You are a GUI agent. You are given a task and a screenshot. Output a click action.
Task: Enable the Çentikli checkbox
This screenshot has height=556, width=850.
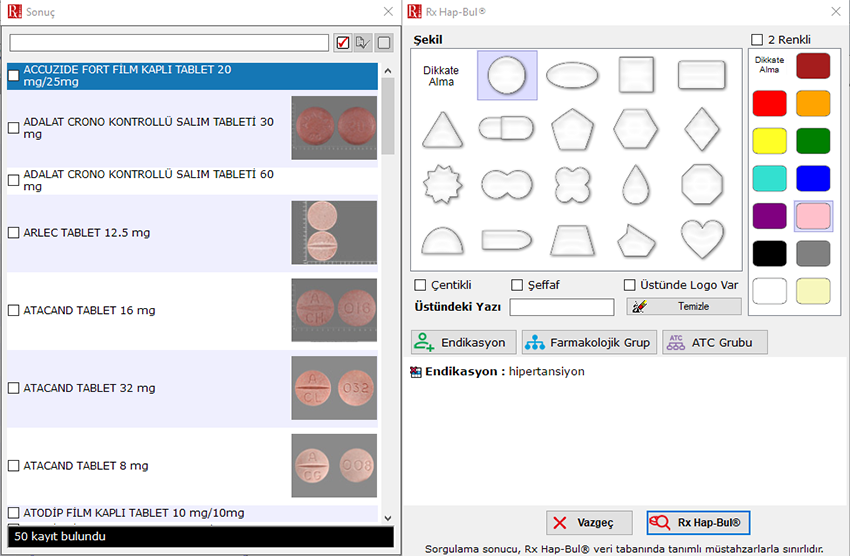(x=421, y=285)
